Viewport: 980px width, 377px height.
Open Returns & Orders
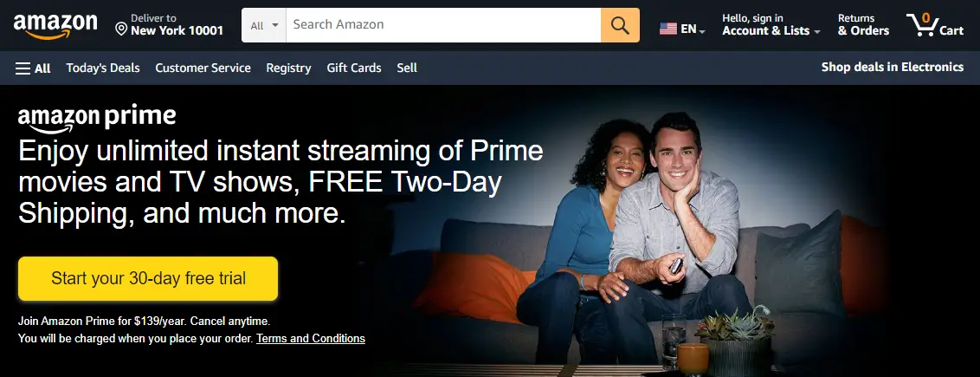coord(863,25)
